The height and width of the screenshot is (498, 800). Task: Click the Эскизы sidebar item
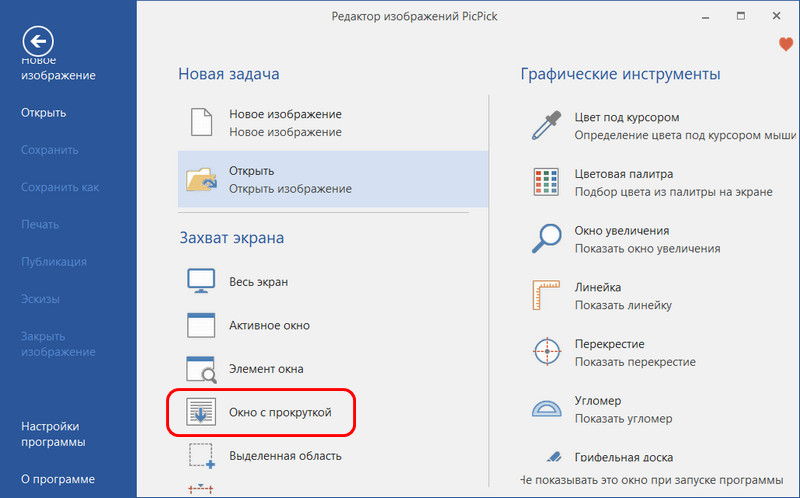click(40, 299)
